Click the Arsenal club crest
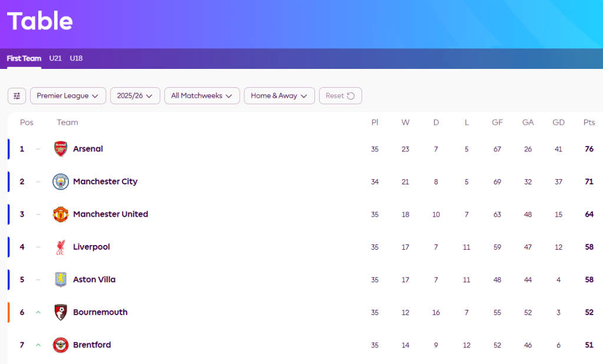This screenshot has height=364, width=603. click(61, 149)
